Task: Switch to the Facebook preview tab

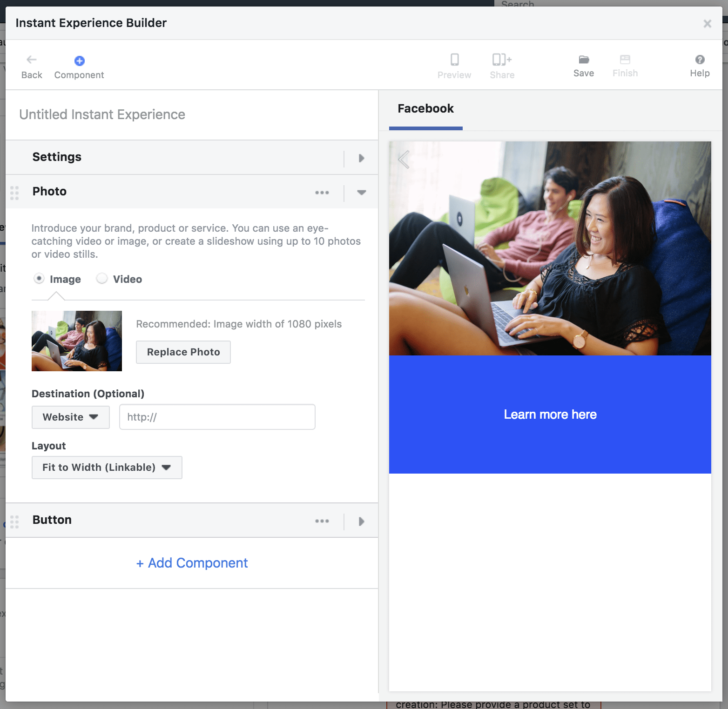Action: coord(425,109)
